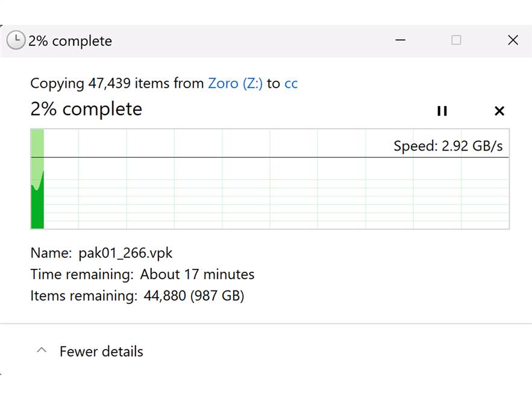The image size is (532, 399).
Task: Open the cc destination folder link
Action: (291, 83)
